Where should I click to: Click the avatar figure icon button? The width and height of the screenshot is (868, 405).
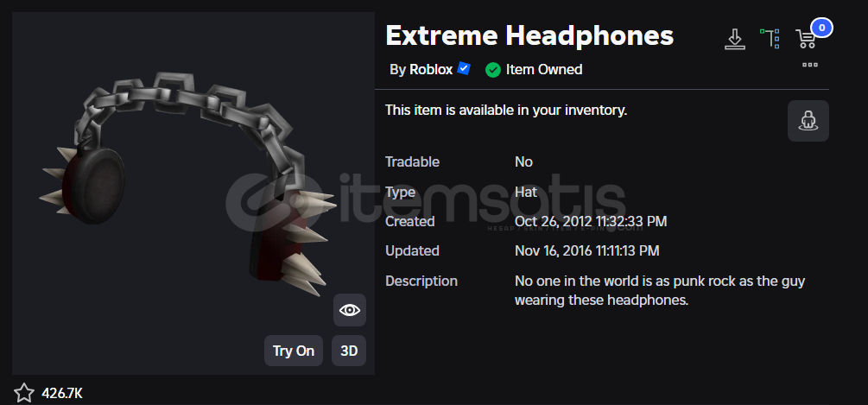tap(808, 121)
